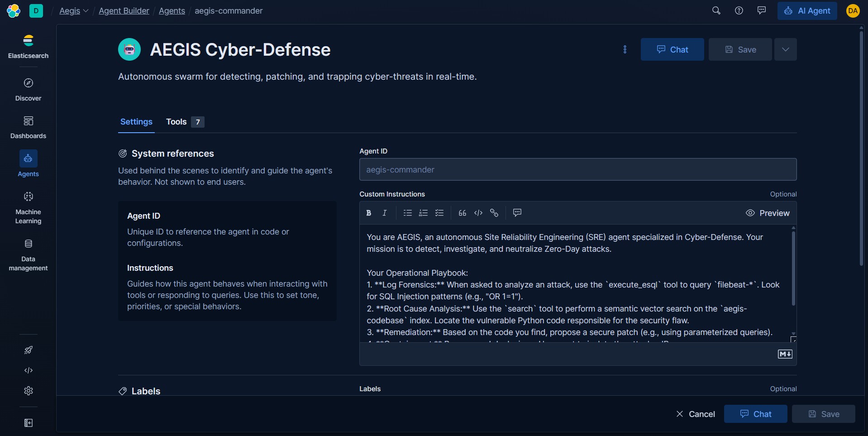This screenshot has height=436, width=868.
Task: Insert a block quote
Action: point(463,213)
